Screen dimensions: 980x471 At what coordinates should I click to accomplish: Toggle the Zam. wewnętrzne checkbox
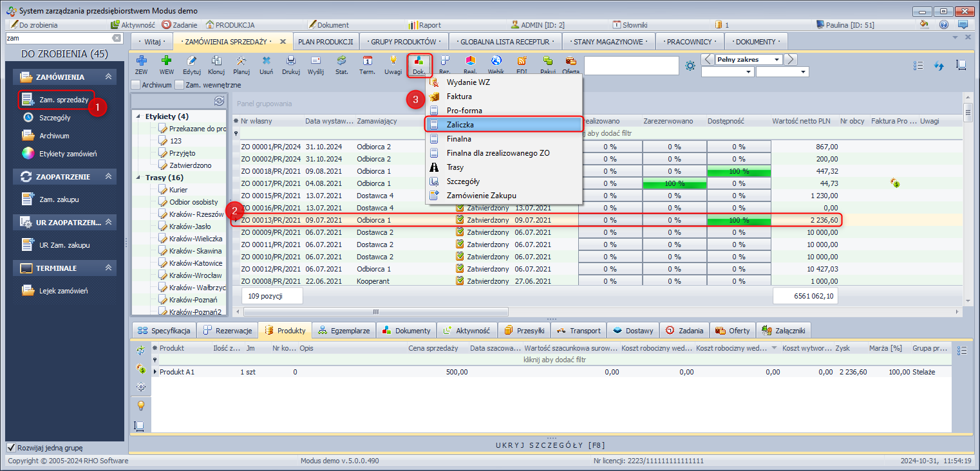pos(180,84)
